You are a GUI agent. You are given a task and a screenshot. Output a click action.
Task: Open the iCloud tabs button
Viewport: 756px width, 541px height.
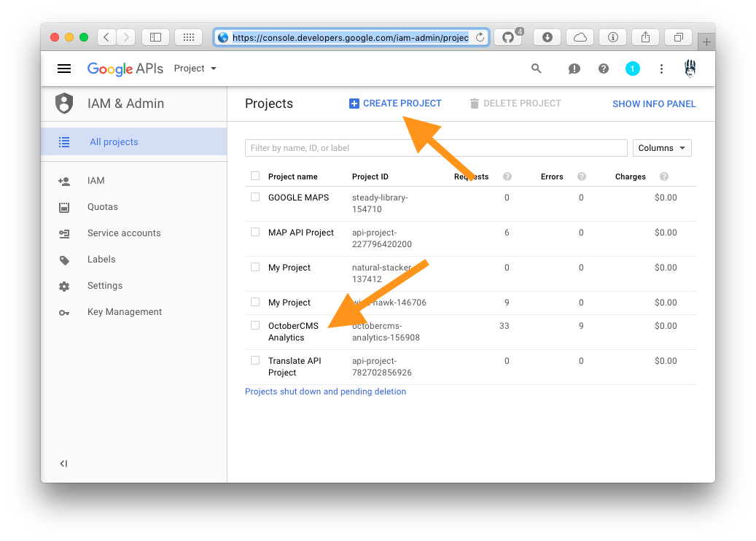pyautogui.click(x=580, y=37)
